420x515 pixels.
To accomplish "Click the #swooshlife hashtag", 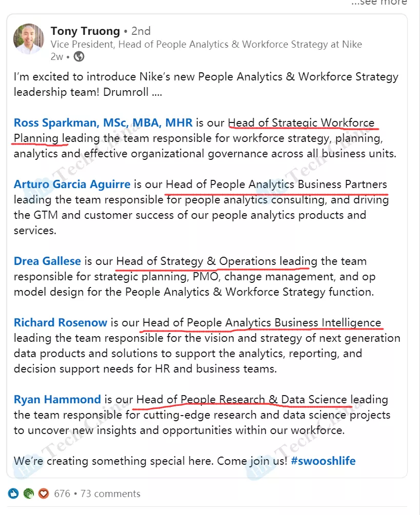I will [323, 461].
